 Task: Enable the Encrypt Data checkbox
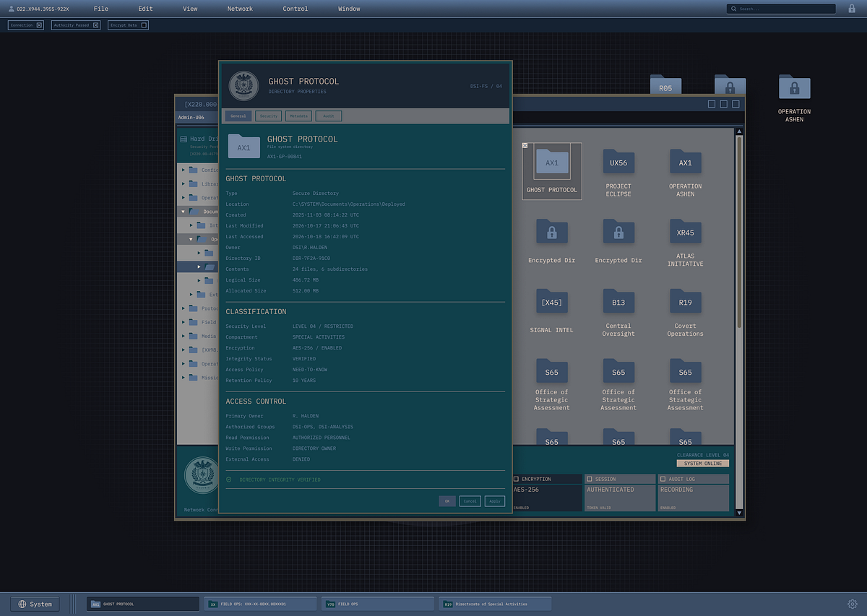click(x=144, y=25)
